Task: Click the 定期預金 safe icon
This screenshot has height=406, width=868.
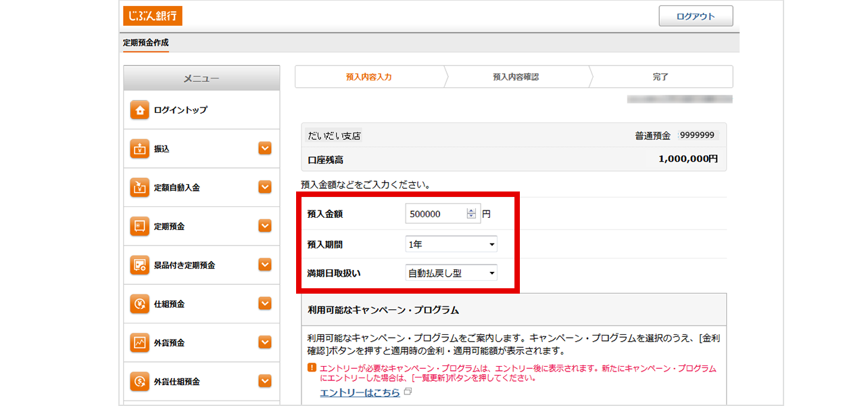Action: [139, 226]
